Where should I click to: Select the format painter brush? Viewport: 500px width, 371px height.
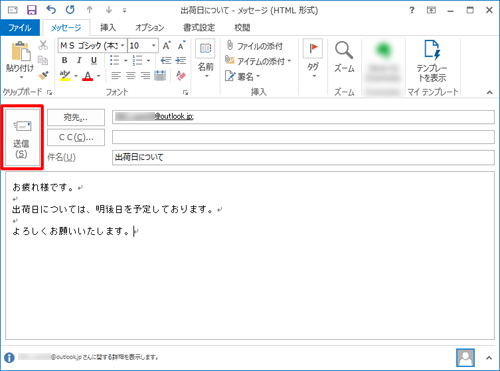(43, 76)
